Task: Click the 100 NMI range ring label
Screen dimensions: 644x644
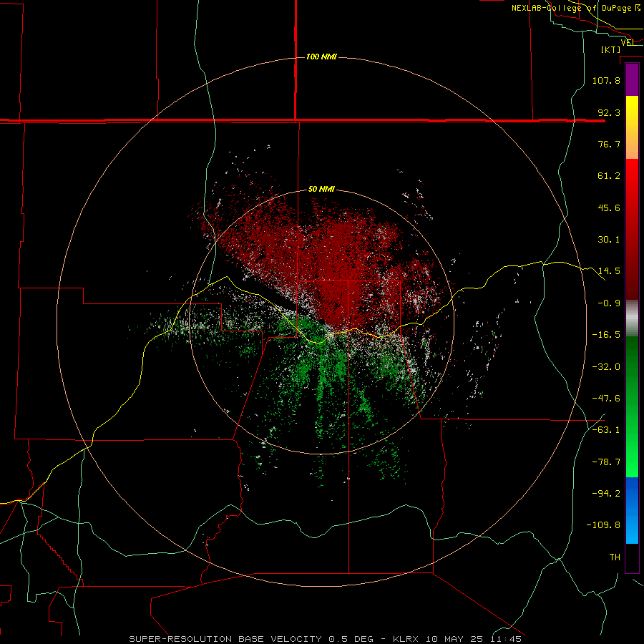Action: pos(321,57)
